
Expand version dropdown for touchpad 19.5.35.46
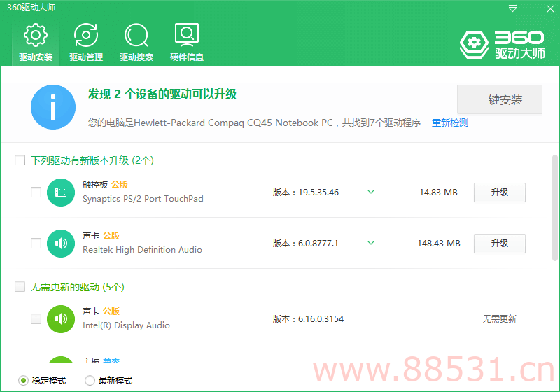click(371, 192)
